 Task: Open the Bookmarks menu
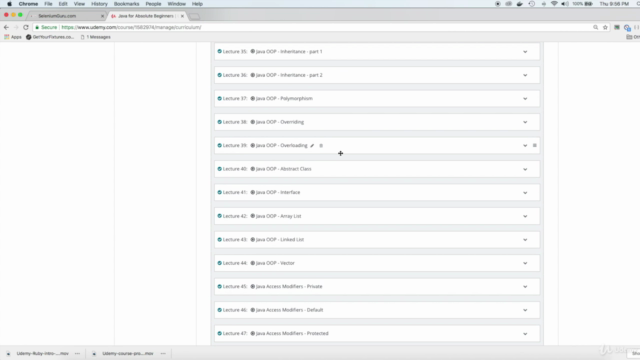(x=127, y=4)
